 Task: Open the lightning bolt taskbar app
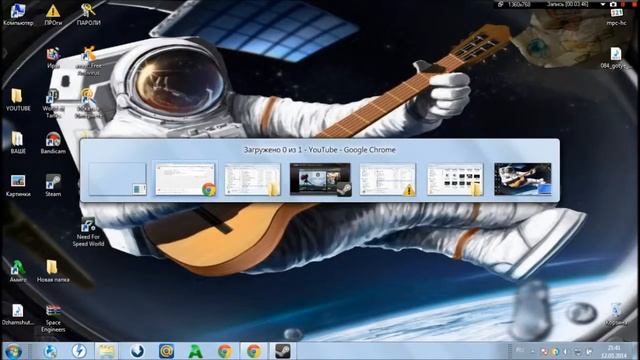click(79, 351)
